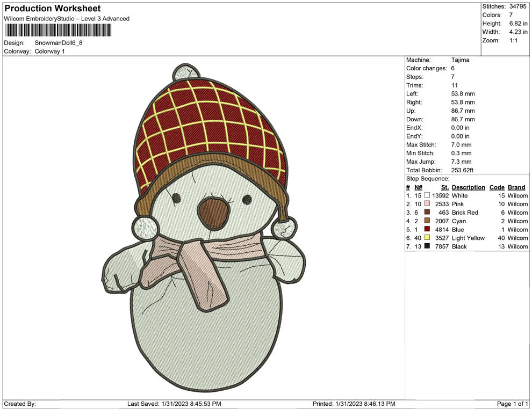
Task: Select the Pink swatch in the stop sequence
Action: coord(426,204)
